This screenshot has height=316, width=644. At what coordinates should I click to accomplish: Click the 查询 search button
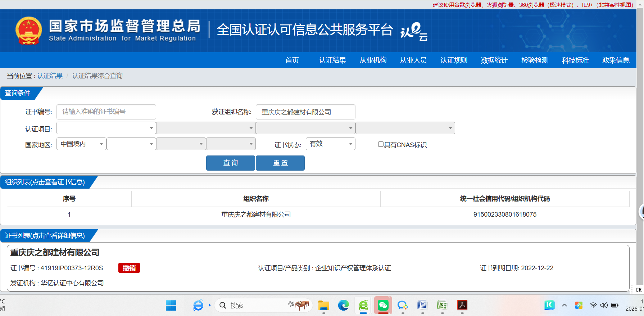(x=230, y=163)
